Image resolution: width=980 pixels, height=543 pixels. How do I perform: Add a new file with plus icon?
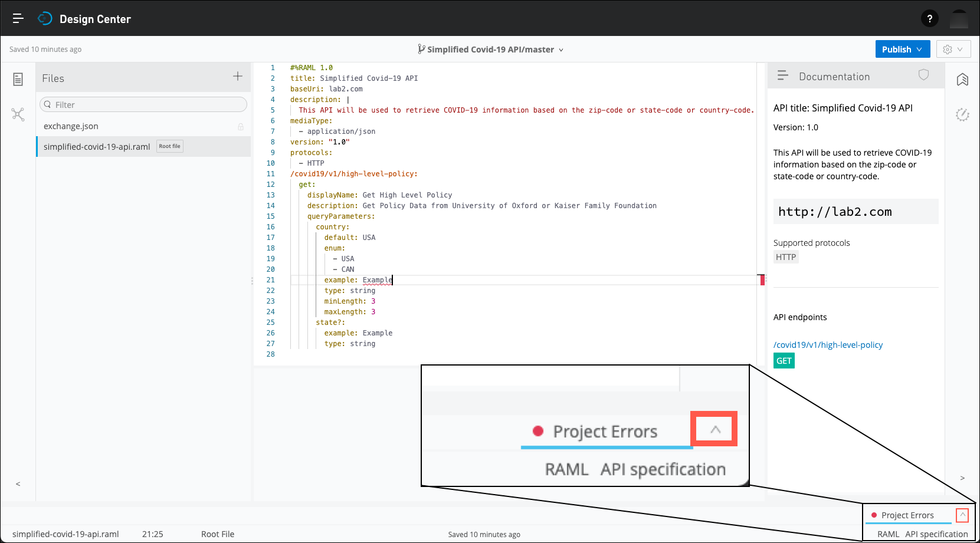coord(238,76)
